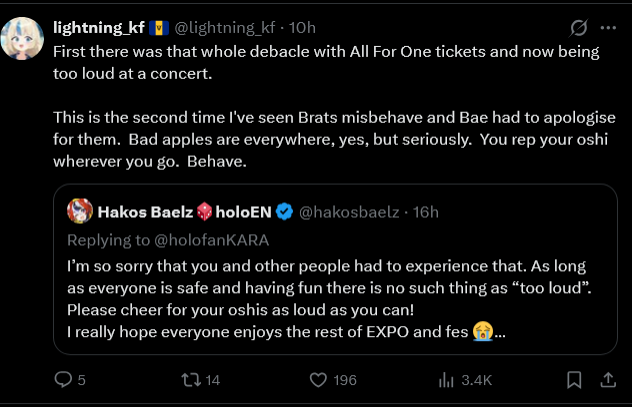Bookmark this post
632x407 pixels.
click(574, 380)
